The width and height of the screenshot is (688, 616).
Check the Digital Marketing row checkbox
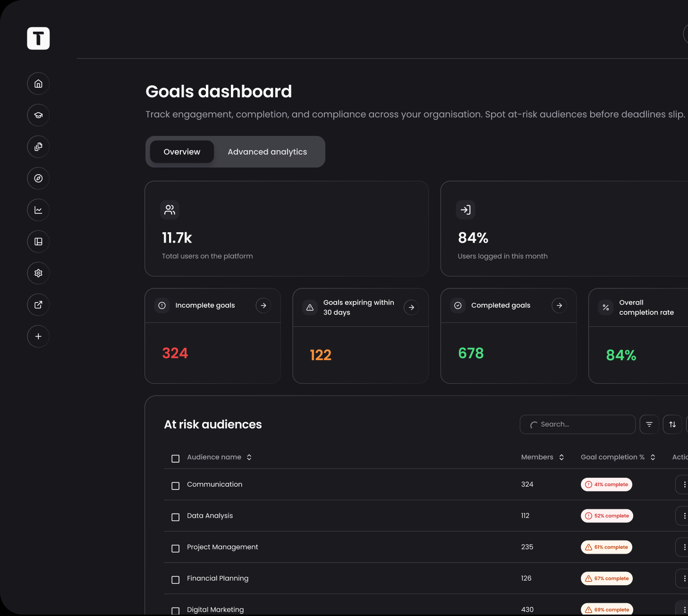tap(176, 611)
